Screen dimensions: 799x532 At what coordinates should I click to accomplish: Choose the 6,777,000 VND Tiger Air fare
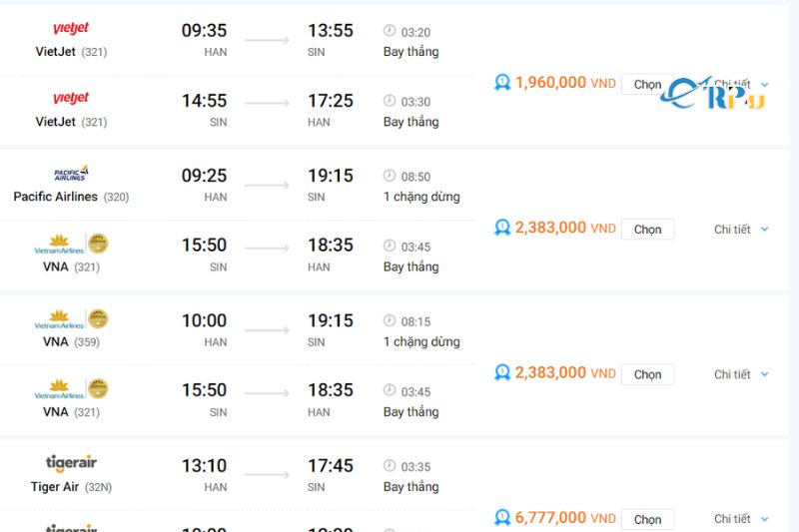click(647, 519)
